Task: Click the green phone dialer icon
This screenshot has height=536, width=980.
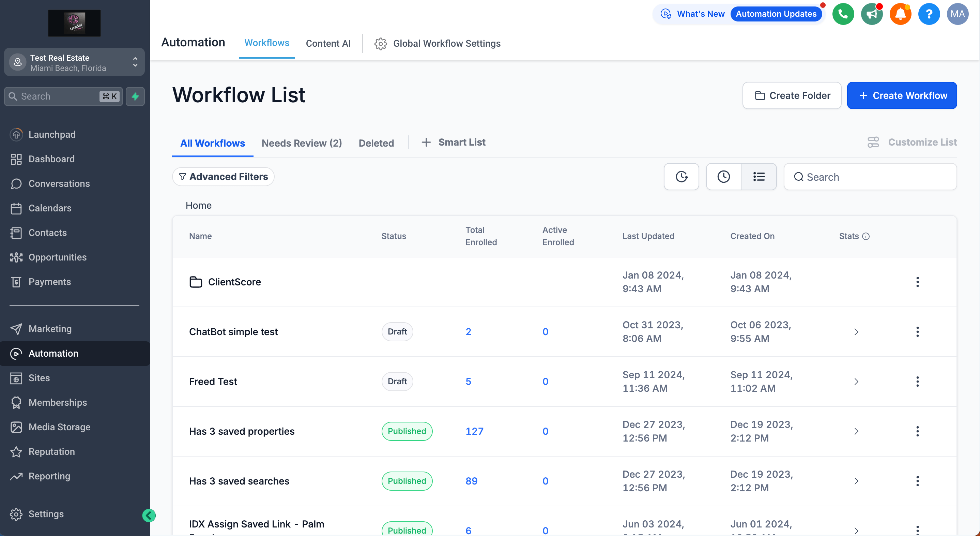Action: tap(843, 14)
